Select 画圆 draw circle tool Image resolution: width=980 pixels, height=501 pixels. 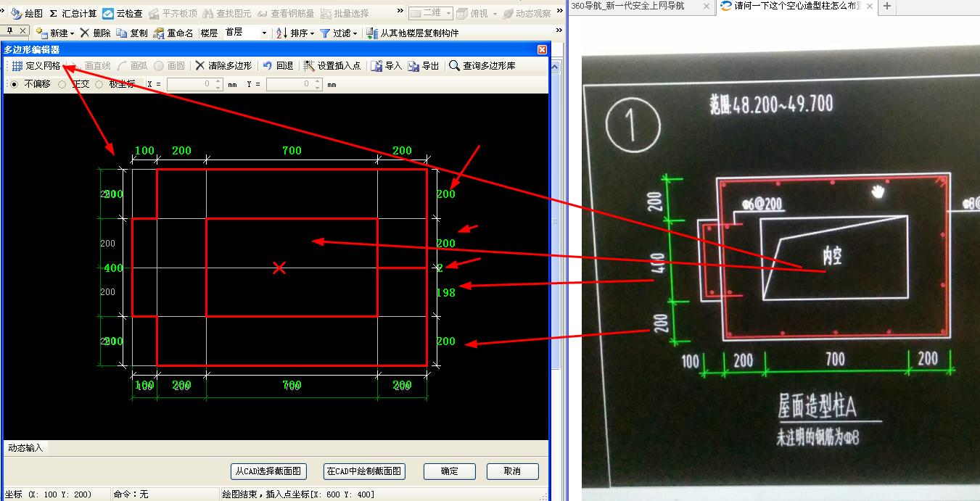[169, 65]
